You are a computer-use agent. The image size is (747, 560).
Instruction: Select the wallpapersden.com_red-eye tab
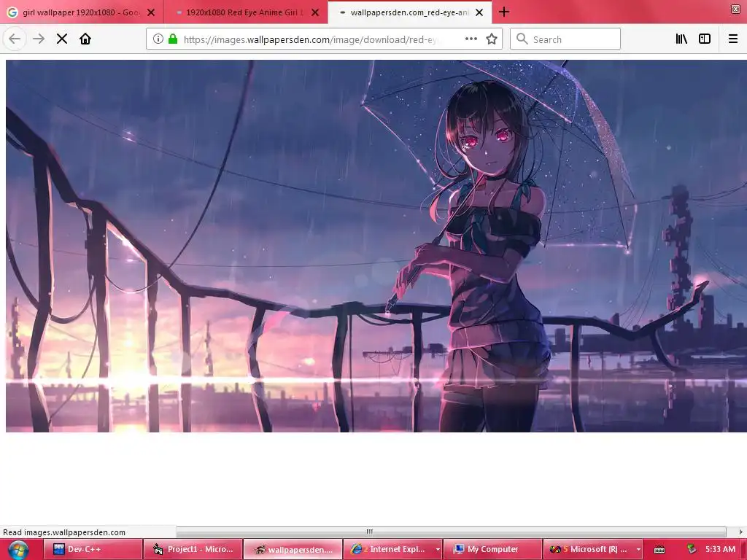click(410, 12)
